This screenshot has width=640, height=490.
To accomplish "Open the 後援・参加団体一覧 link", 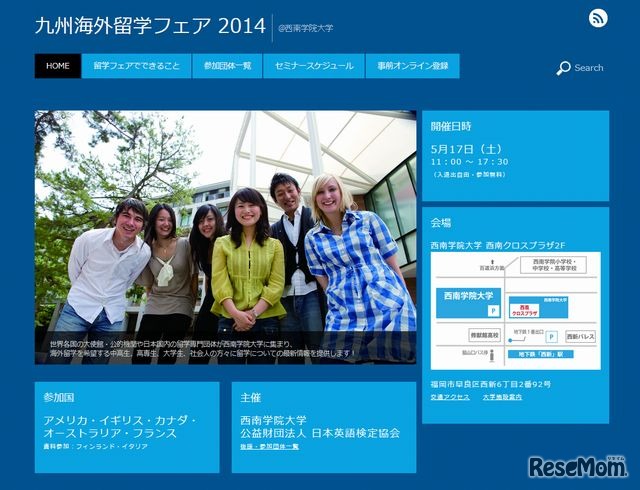I will pos(269,447).
